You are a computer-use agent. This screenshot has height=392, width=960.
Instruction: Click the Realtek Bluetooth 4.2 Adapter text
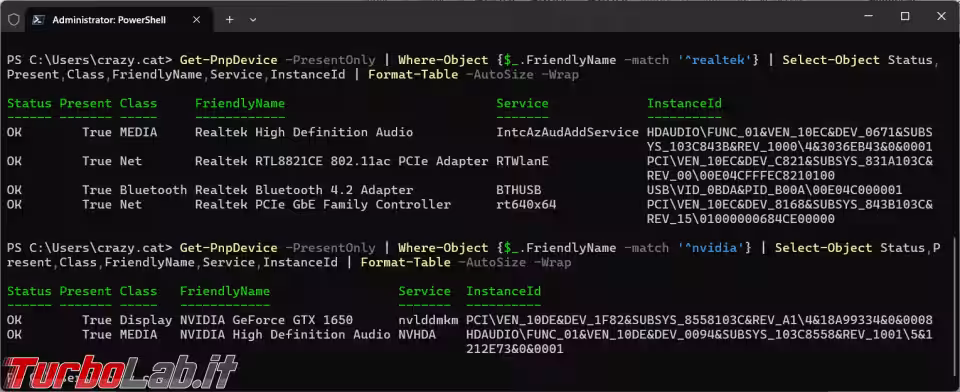coord(304,190)
